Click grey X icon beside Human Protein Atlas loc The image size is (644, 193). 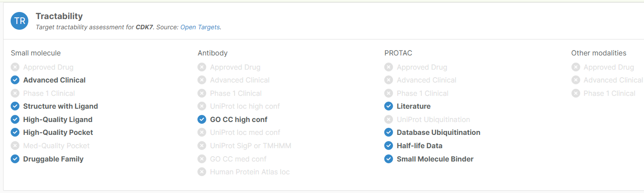(202, 172)
